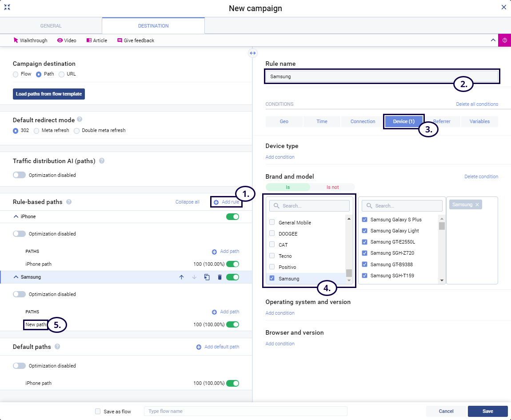Click the collapse window icon at top-left
The image size is (511, 420).
(x=7, y=7)
